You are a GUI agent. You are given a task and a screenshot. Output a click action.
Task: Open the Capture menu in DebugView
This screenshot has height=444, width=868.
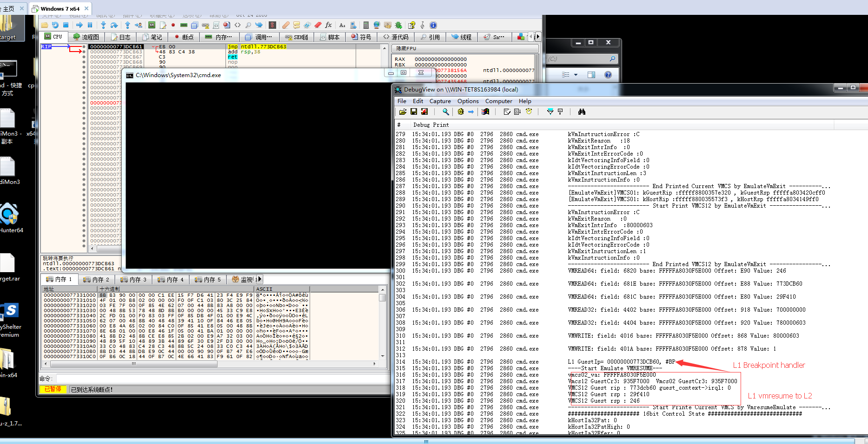440,101
